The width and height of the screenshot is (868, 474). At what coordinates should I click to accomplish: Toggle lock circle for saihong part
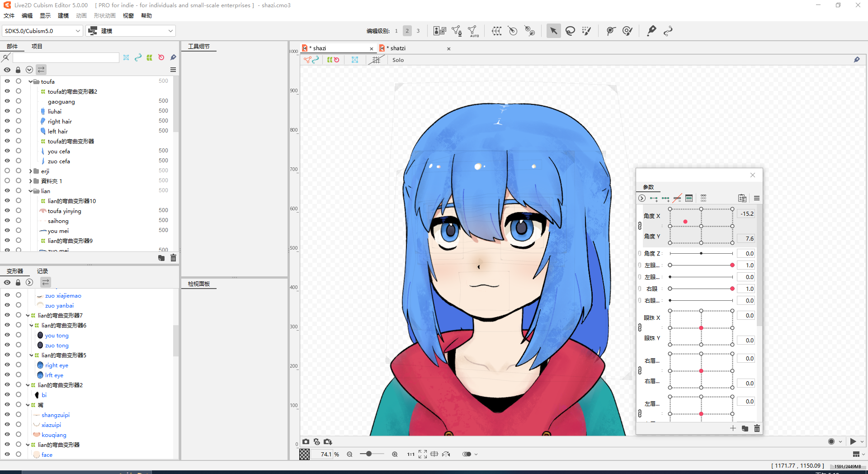19,220
